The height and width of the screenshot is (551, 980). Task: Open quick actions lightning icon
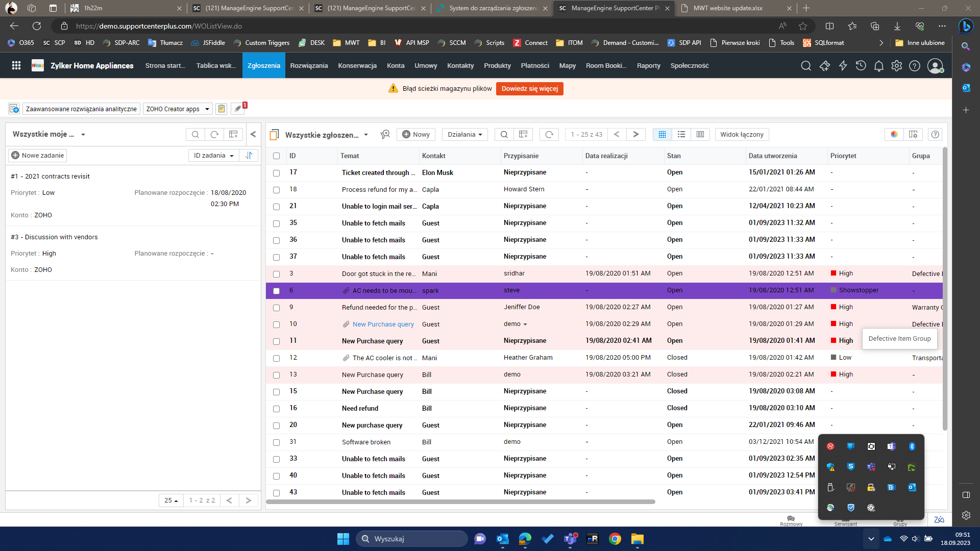(843, 66)
